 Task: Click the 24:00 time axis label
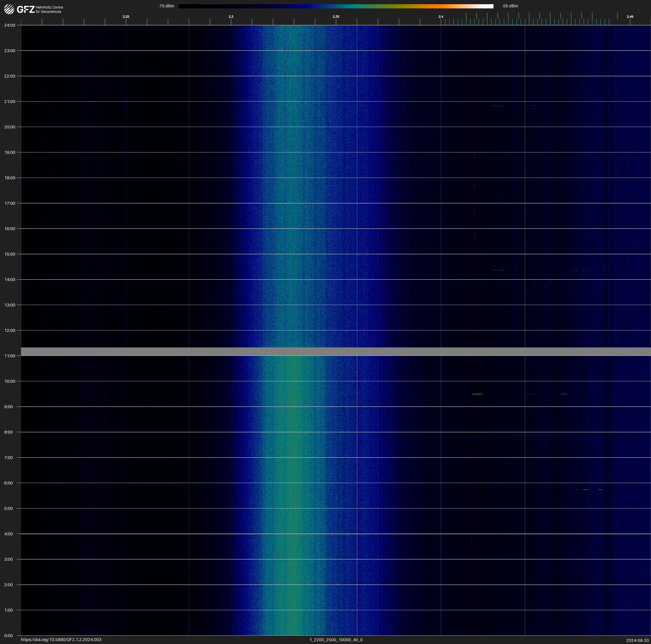tap(10, 25)
